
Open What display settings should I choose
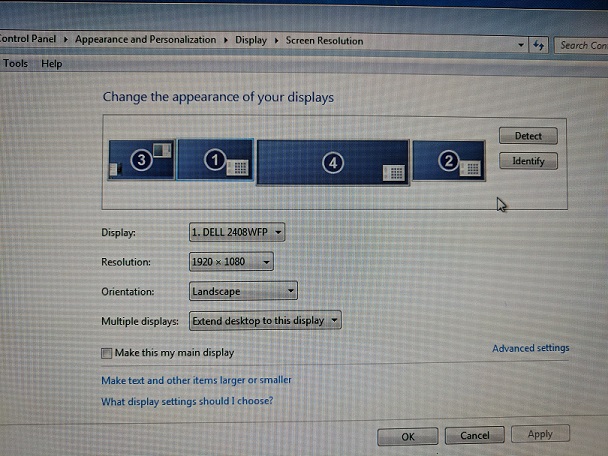click(x=187, y=402)
